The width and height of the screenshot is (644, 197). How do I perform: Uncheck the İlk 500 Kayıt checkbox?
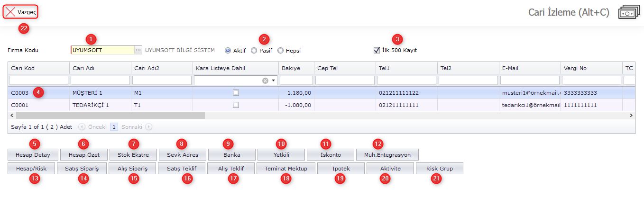tap(377, 50)
